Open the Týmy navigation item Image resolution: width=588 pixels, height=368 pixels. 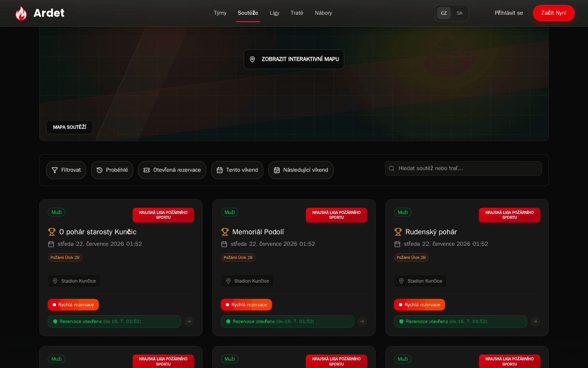[x=220, y=13]
